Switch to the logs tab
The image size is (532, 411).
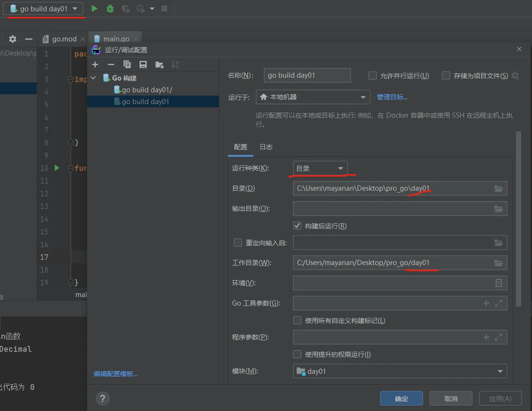point(266,147)
